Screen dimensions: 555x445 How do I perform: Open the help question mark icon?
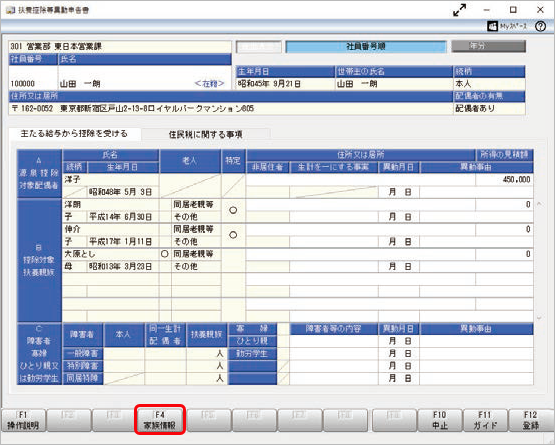pos(540,26)
